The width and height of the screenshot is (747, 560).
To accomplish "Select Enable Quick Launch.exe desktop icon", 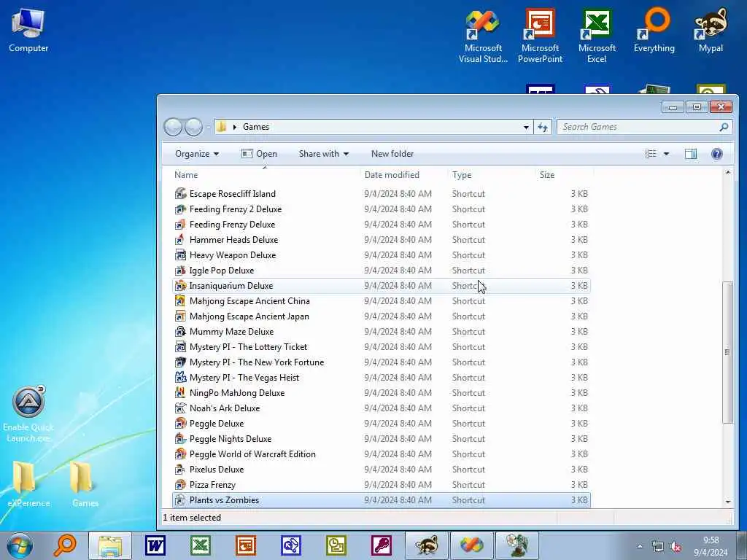I will click(x=28, y=414).
